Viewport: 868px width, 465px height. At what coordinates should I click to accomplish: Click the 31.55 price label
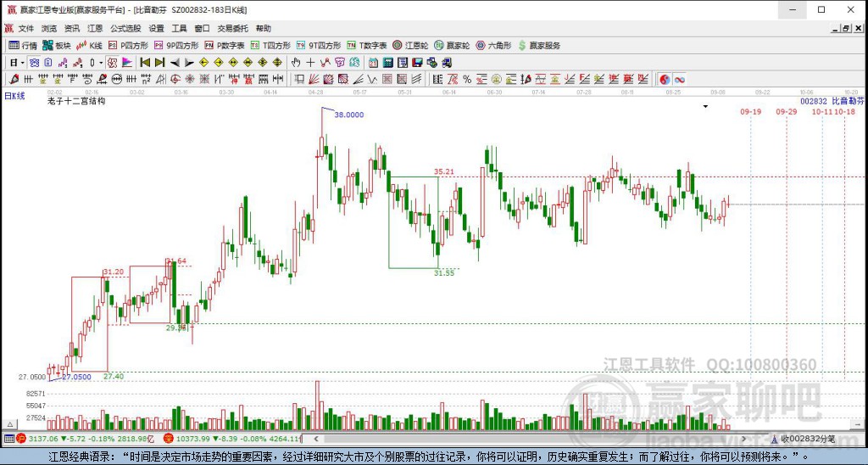pos(444,272)
